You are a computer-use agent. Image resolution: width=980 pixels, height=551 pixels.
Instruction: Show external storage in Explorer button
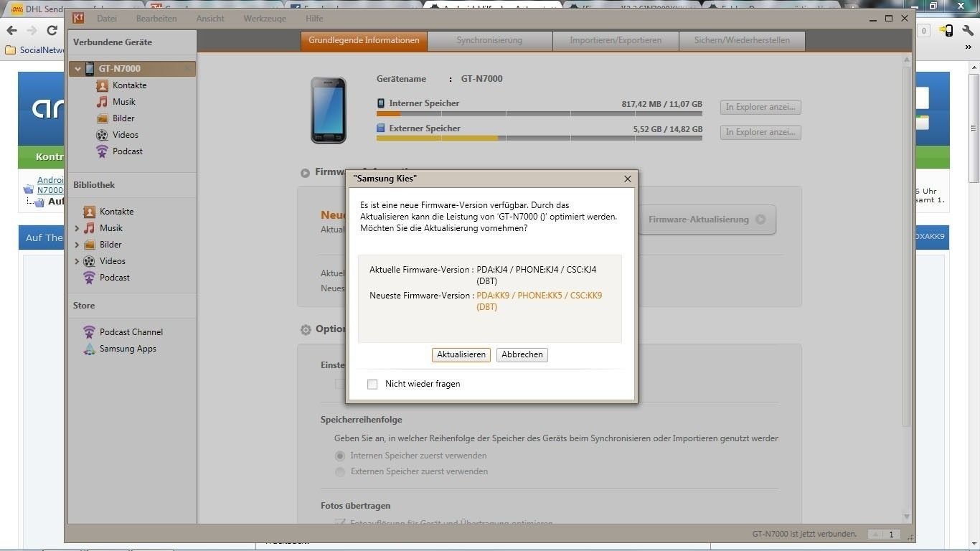click(760, 133)
